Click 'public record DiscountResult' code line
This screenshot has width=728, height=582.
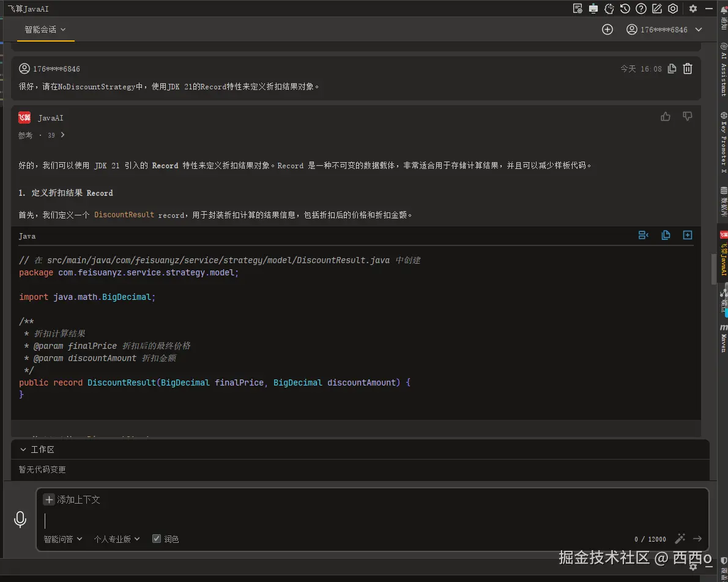[215, 382]
